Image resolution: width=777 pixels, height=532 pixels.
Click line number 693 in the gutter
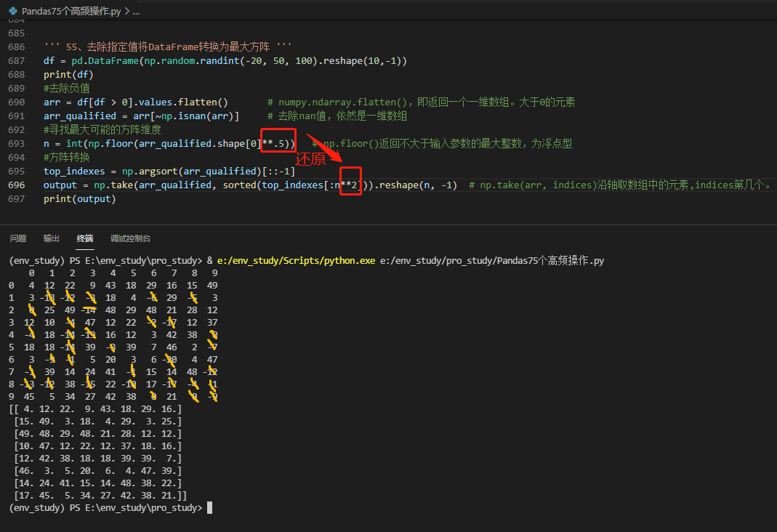click(16, 144)
